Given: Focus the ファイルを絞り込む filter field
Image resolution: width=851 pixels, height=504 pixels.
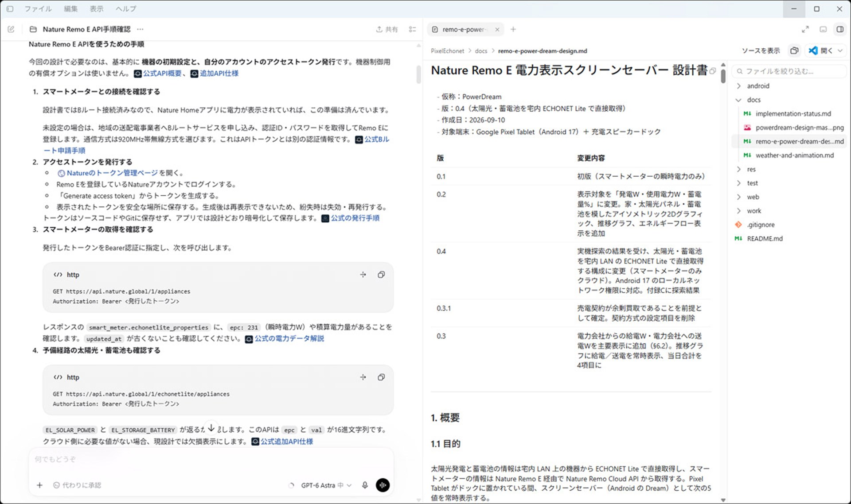Looking at the screenshot, I should (789, 71).
